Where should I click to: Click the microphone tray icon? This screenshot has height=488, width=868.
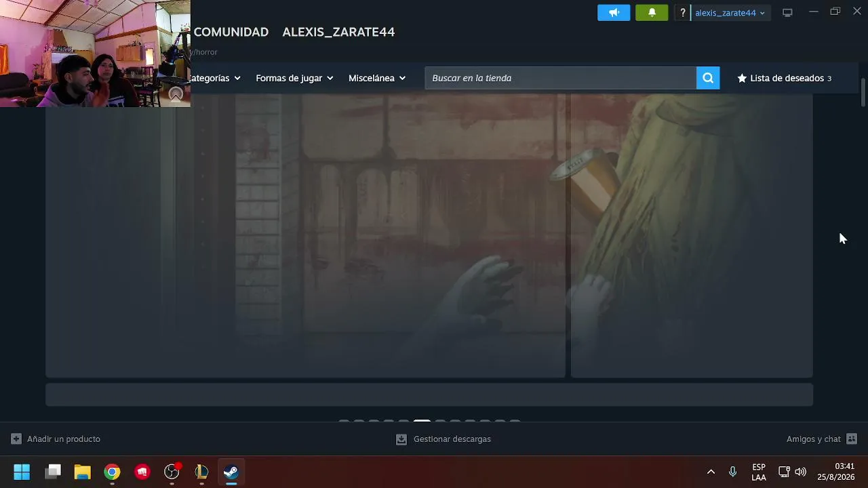[732, 472]
